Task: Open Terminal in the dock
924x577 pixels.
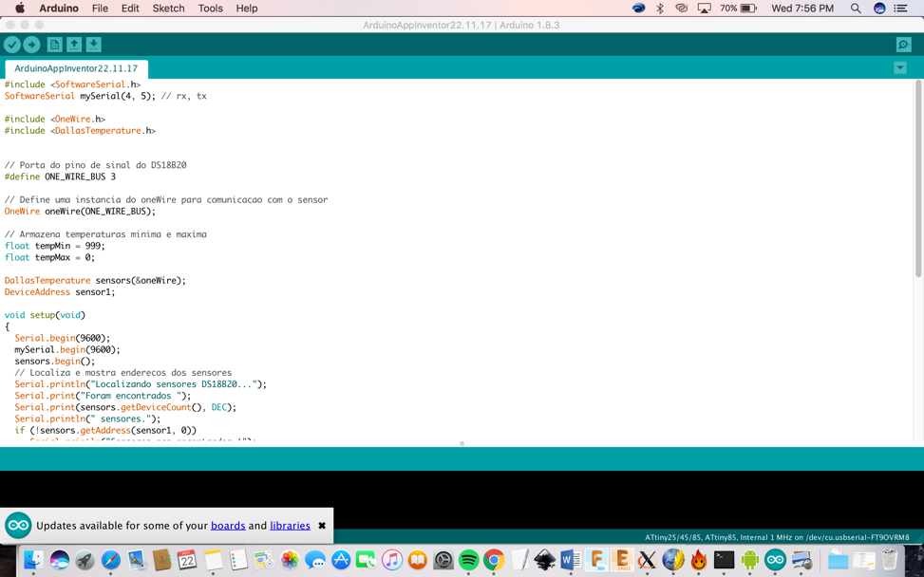Action: [725, 559]
